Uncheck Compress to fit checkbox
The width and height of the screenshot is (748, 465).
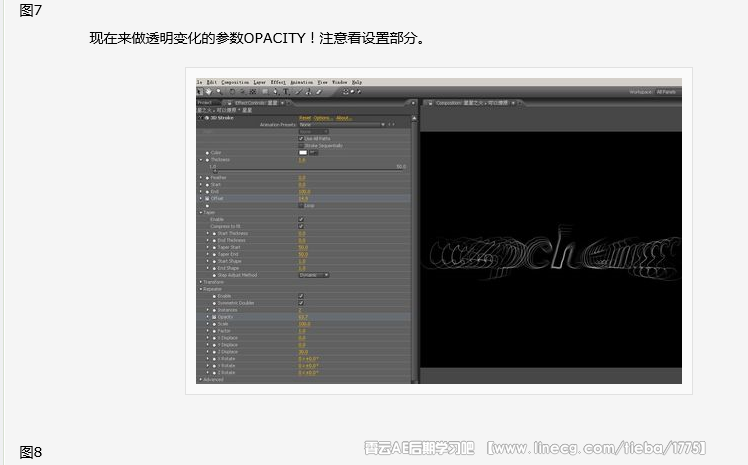pyautogui.click(x=301, y=226)
